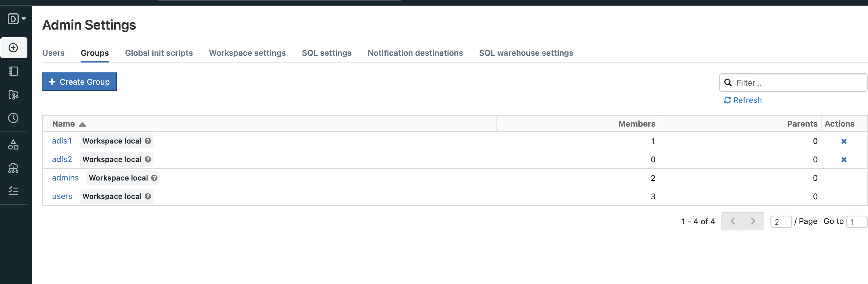Switch to the Workspace settings tab
The height and width of the screenshot is (284, 868).
(247, 53)
